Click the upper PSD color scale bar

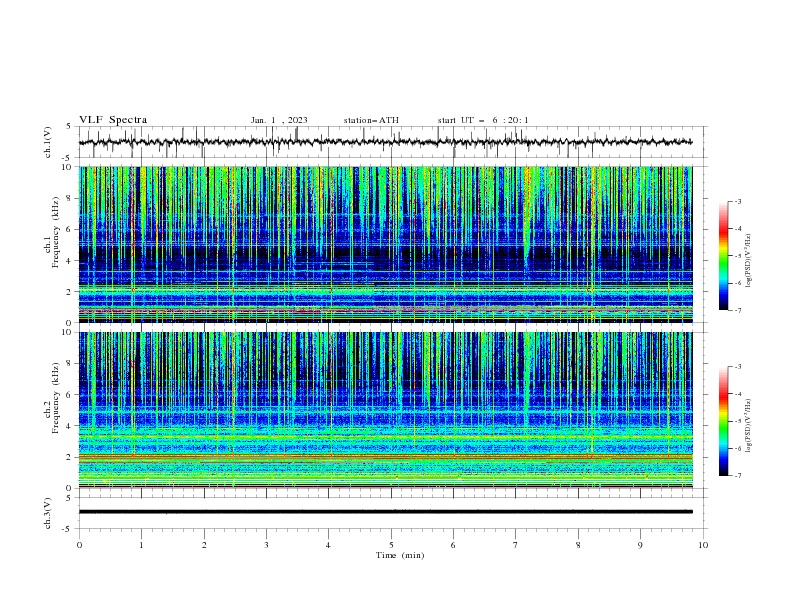pos(724,256)
